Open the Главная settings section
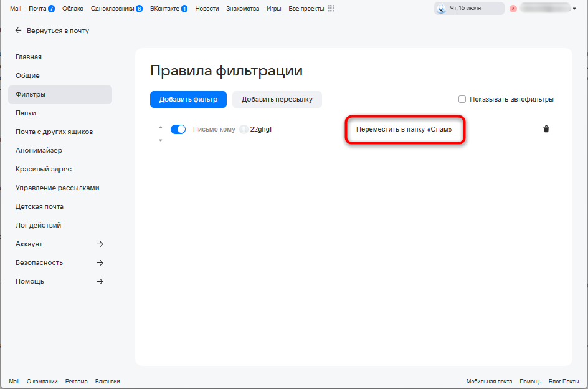 [x=29, y=57]
